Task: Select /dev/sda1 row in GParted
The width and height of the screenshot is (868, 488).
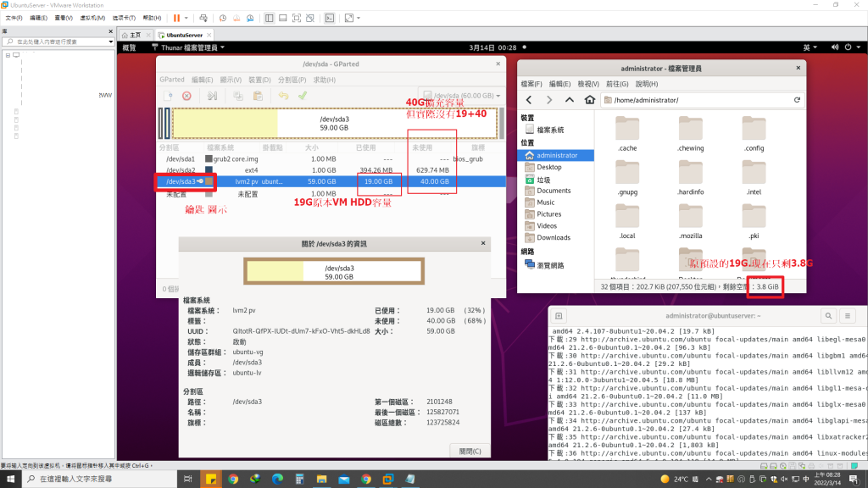Action: click(331, 158)
